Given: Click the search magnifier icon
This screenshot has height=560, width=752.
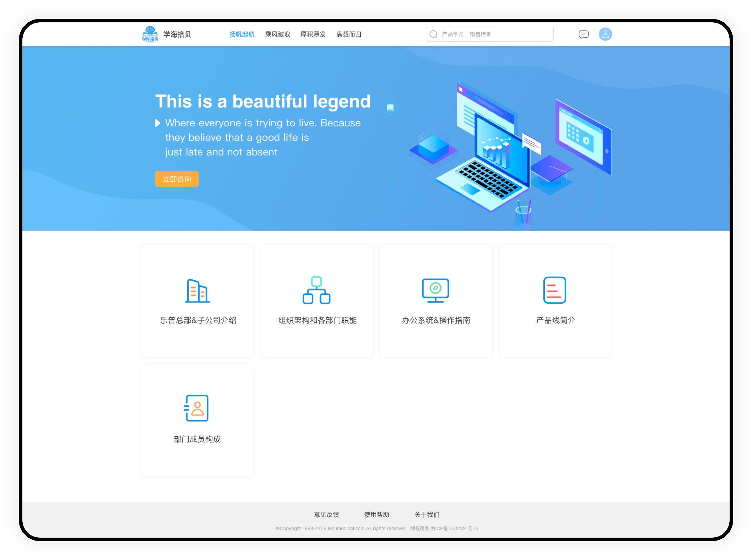Looking at the screenshot, I should coord(433,34).
